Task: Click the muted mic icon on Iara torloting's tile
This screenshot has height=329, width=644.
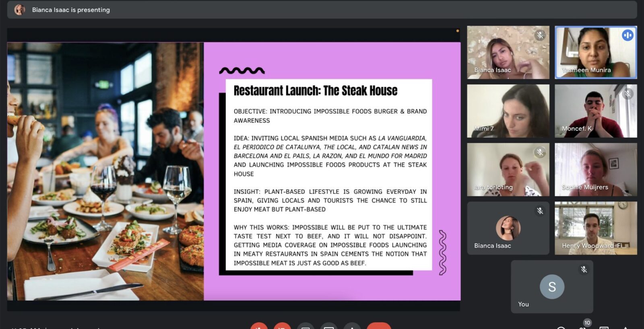Action: [540, 152]
